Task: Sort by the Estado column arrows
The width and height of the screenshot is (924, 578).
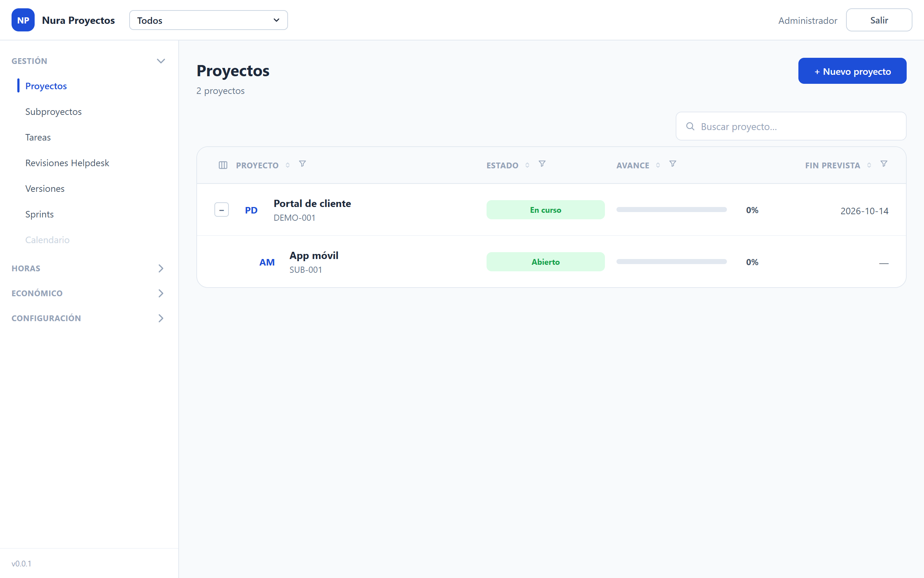Action: point(527,165)
